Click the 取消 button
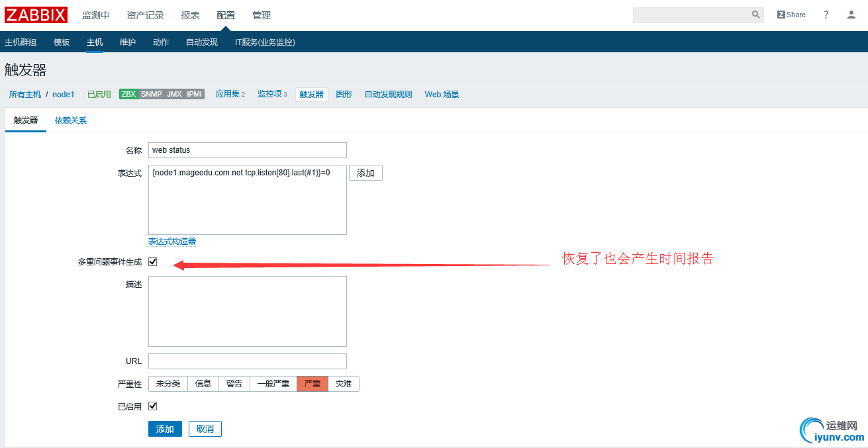 pyautogui.click(x=205, y=429)
